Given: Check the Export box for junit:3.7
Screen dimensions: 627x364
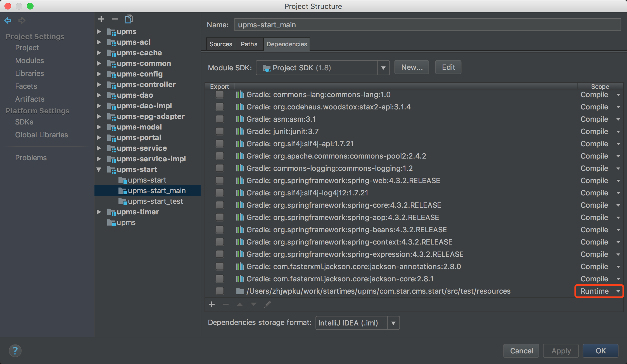Looking at the screenshot, I should coord(220,131).
